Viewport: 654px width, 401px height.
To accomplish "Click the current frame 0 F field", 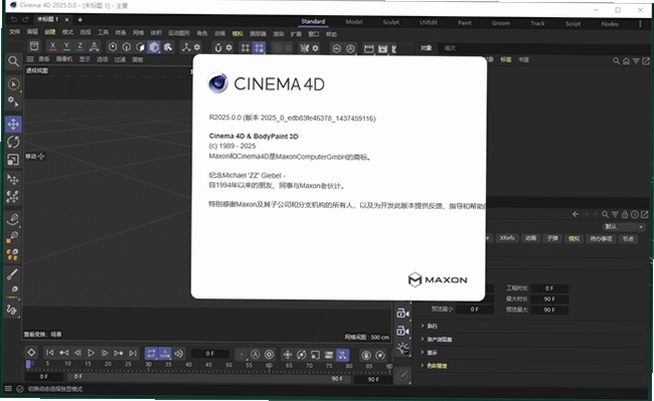I will point(210,354).
